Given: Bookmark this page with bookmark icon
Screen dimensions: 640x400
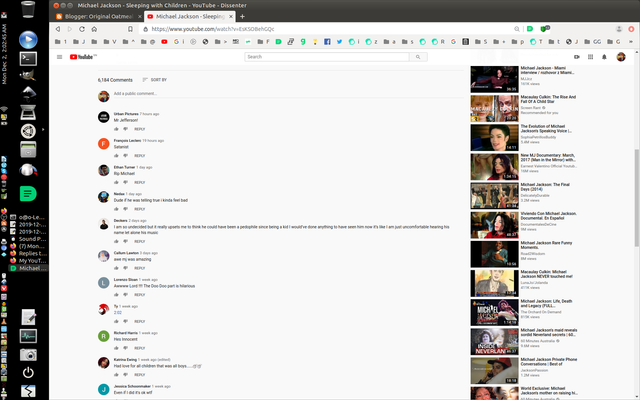Looking at the screenshot, I should [x=130, y=29].
